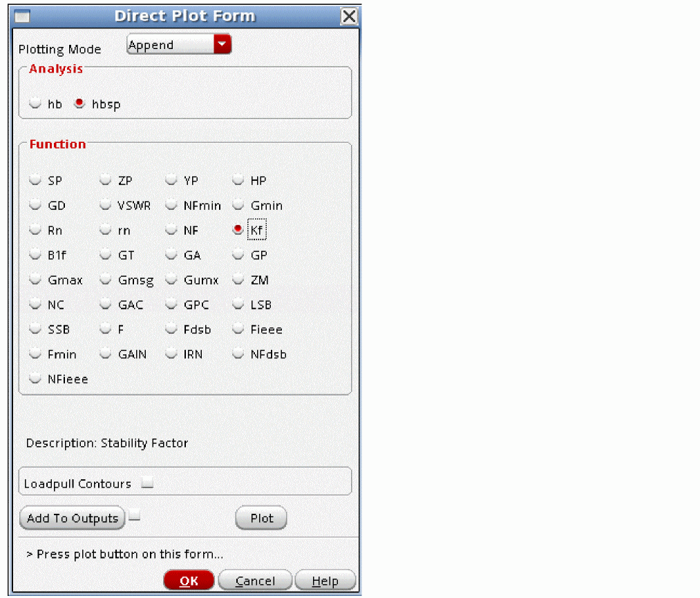Image resolution: width=700 pixels, height=598 pixels.
Task: Pick the LSB function option
Action: 238,304
